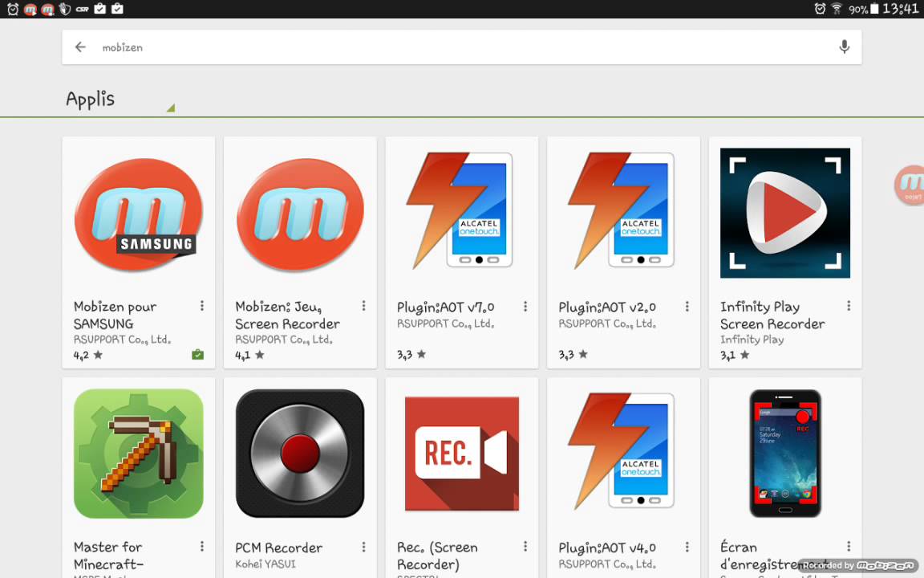
Task: Tap the 90% battery indicator
Action: point(863,9)
